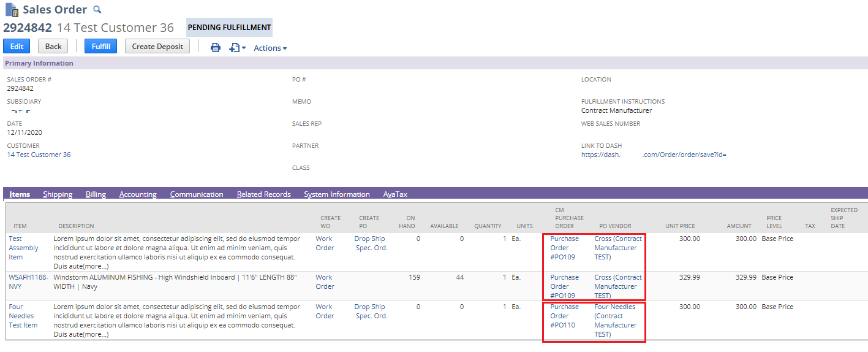Screen dimensions: 868x352
Task: Click the search magnifier icon beside Sales Order
Action: 97,10
